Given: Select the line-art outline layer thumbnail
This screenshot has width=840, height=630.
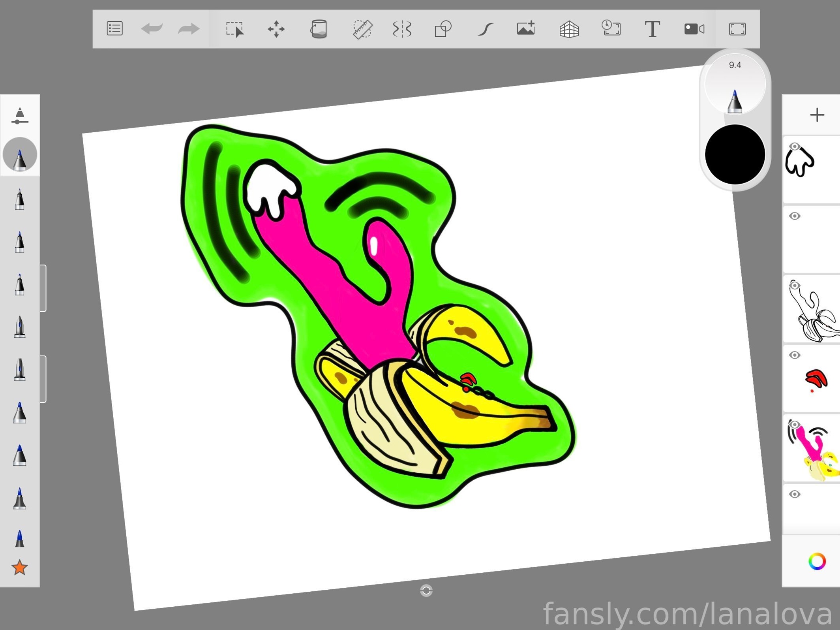Looking at the screenshot, I should point(812,309).
